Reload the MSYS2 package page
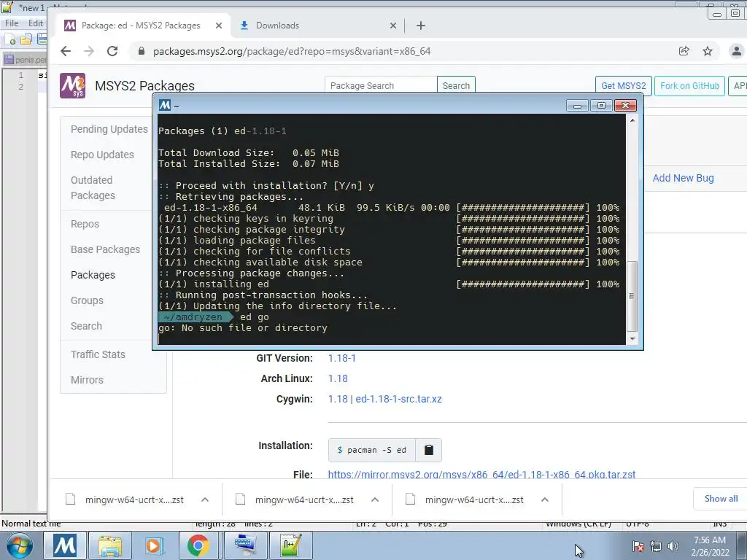 point(112,51)
